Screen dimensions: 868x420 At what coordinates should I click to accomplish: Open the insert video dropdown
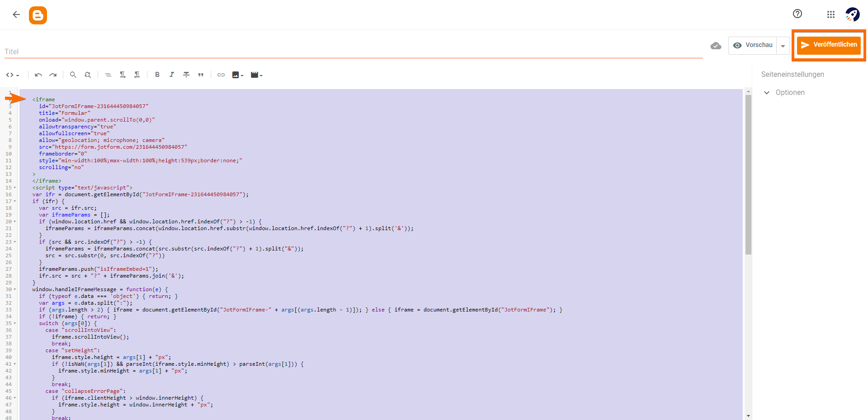[257, 75]
